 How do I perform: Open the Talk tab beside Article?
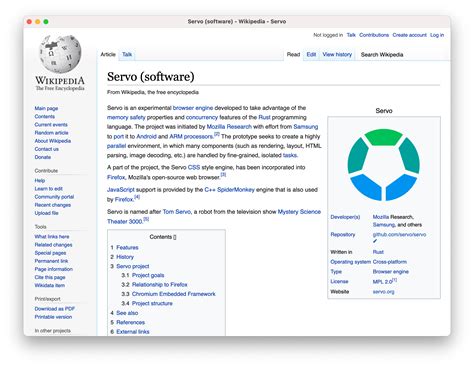point(127,54)
